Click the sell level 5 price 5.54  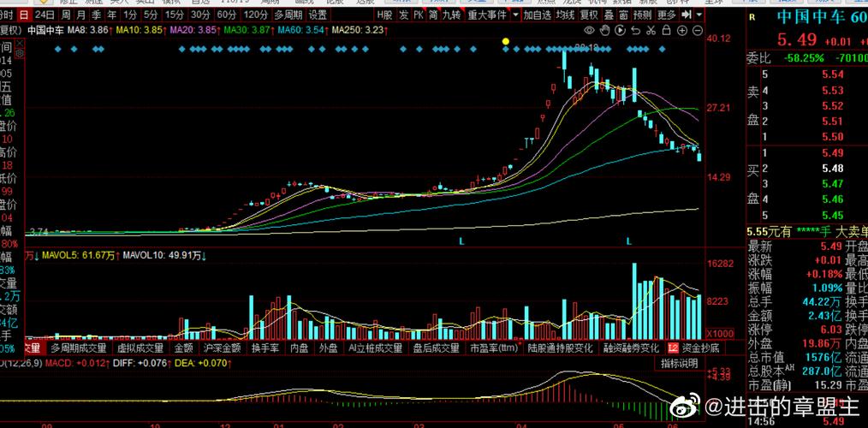tap(833, 74)
